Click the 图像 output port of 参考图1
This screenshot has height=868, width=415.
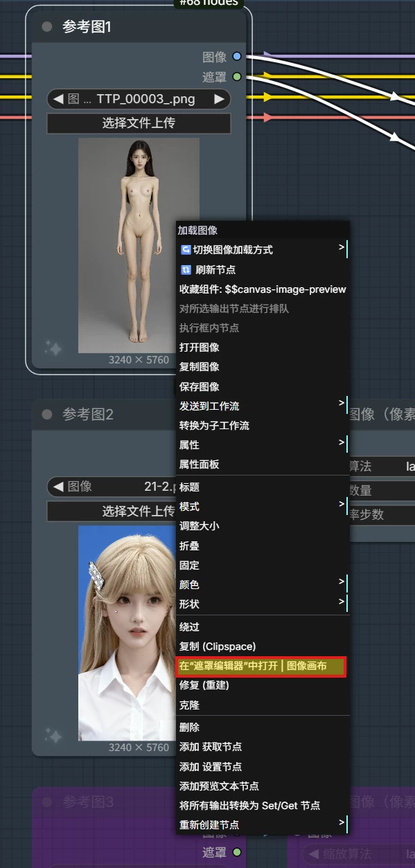pyautogui.click(x=237, y=57)
